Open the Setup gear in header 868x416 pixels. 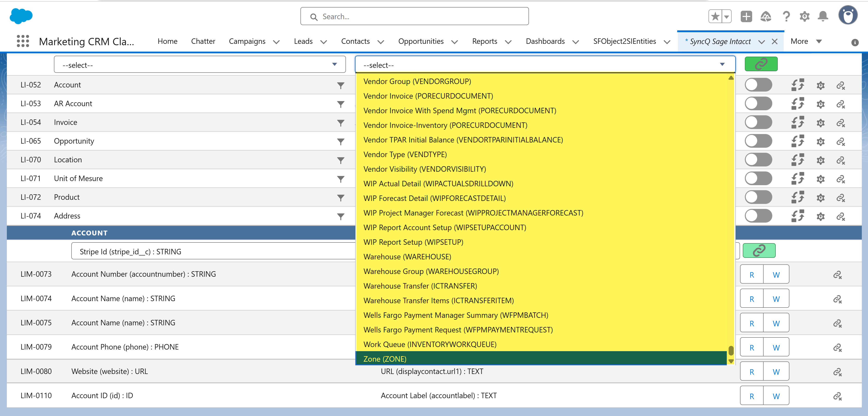804,16
